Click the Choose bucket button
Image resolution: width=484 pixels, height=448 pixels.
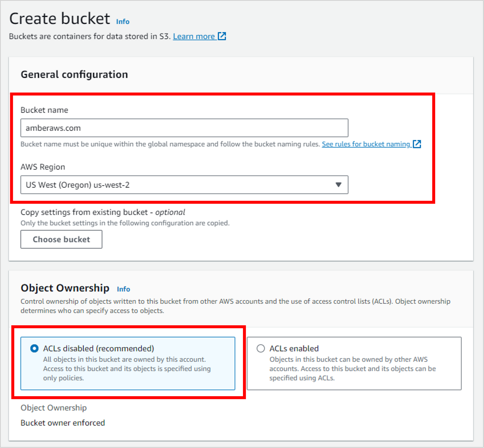pos(61,239)
